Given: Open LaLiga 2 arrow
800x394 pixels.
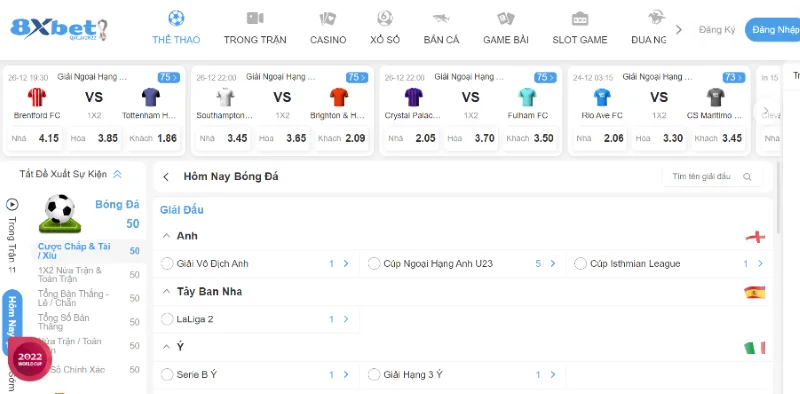Looking at the screenshot, I should point(346,319).
